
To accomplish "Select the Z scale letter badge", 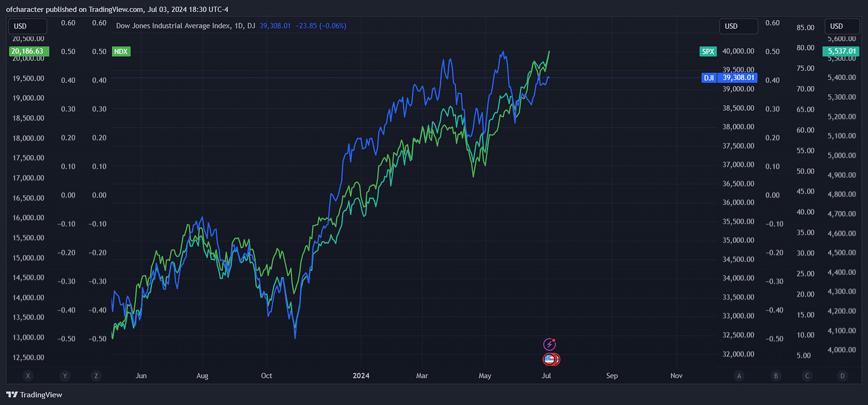I will pyautogui.click(x=95, y=376).
